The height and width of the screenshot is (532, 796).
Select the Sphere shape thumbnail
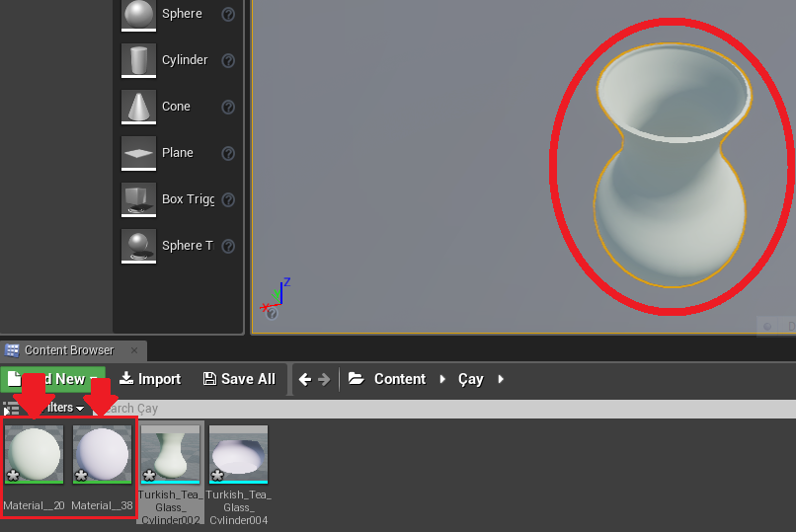point(138,15)
